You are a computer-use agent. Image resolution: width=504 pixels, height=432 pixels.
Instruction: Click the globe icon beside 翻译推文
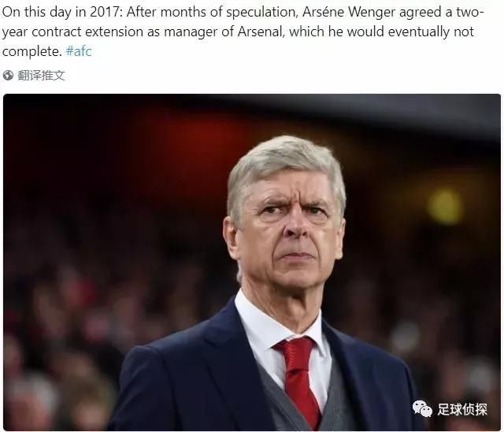tap(8, 76)
